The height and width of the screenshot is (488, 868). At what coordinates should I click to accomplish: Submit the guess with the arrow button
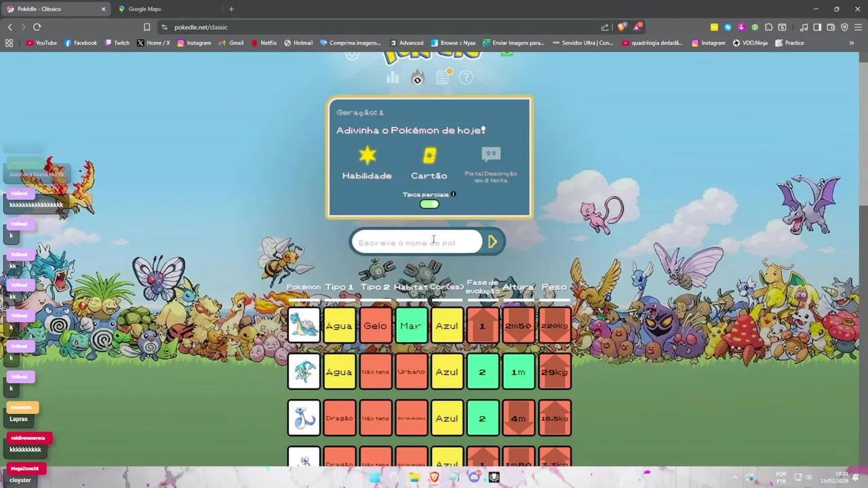point(493,241)
